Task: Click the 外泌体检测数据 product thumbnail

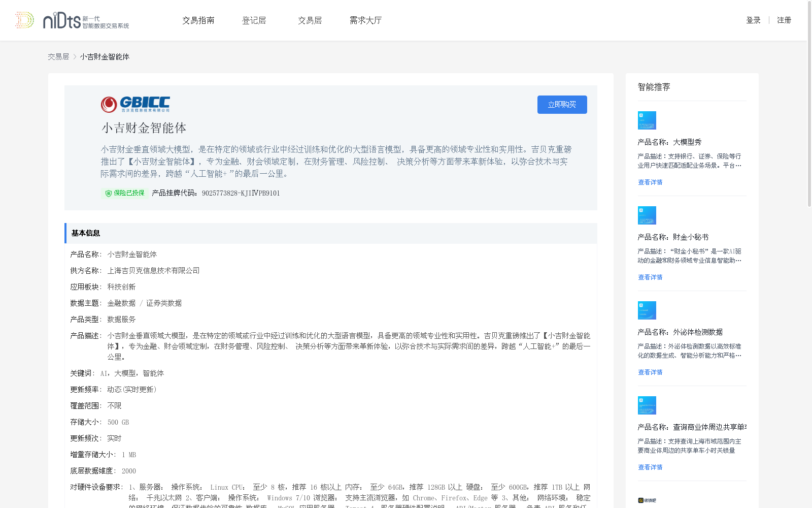Action: 647,310
